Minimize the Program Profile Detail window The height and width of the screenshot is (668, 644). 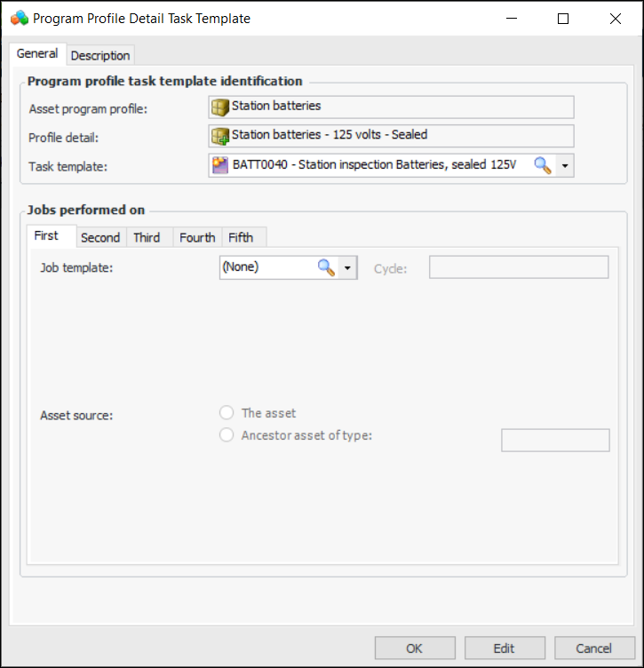point(512,19)
